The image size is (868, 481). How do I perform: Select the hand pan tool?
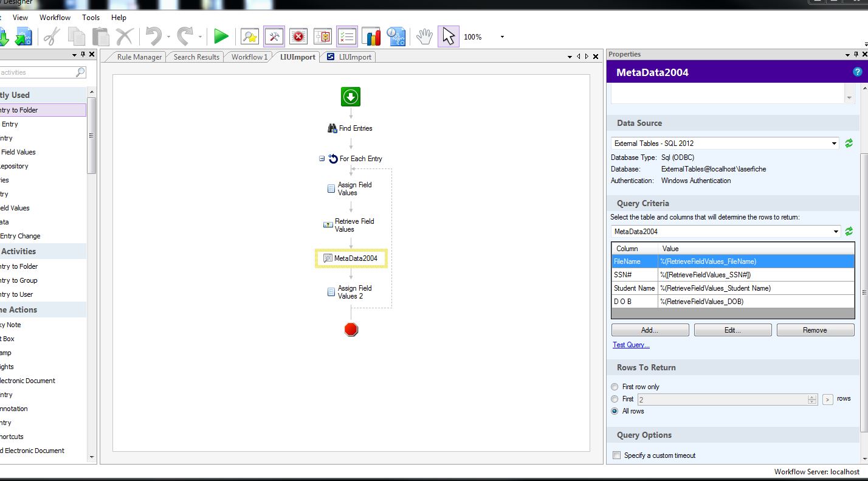(x=424, y=37)
